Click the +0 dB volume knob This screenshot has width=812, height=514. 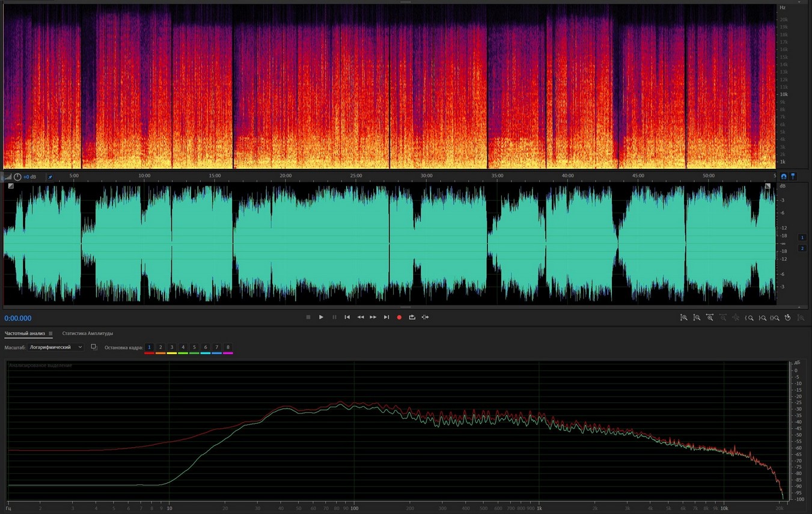click(x=17, y=177)
